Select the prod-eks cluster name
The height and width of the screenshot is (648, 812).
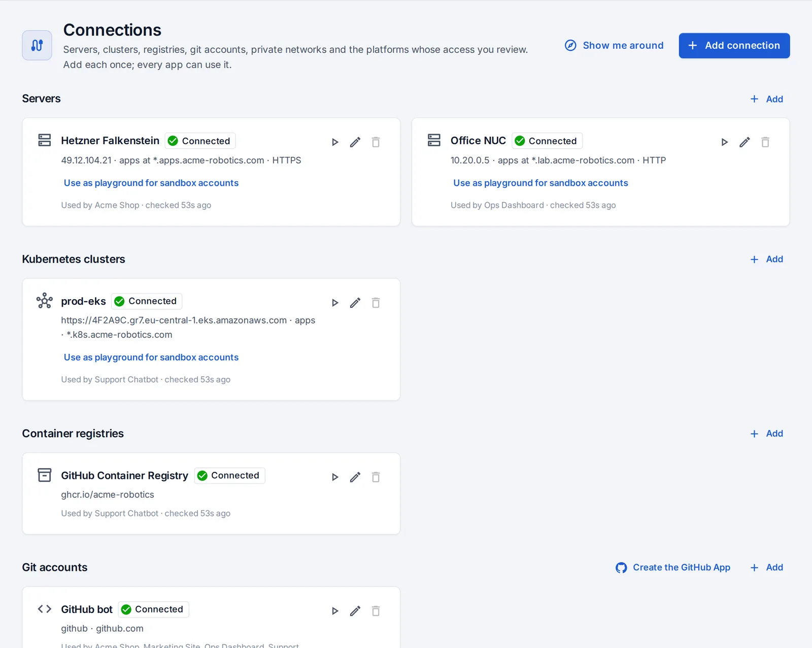tap(83, 301)
